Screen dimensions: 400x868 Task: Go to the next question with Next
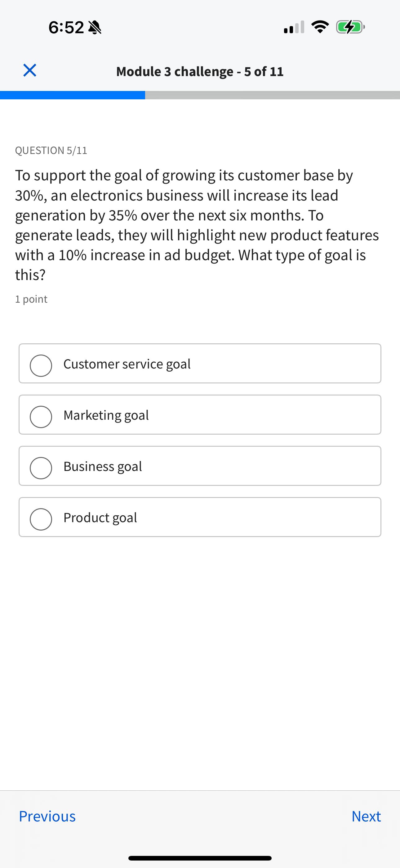click(x=366, y=816)
